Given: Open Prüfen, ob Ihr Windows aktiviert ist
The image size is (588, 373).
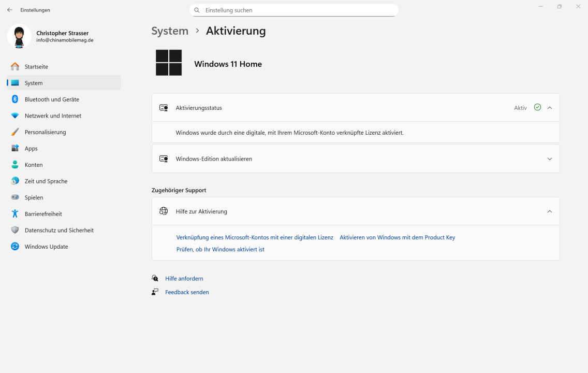Looking at the screenshot, I should tap(220, 249).
